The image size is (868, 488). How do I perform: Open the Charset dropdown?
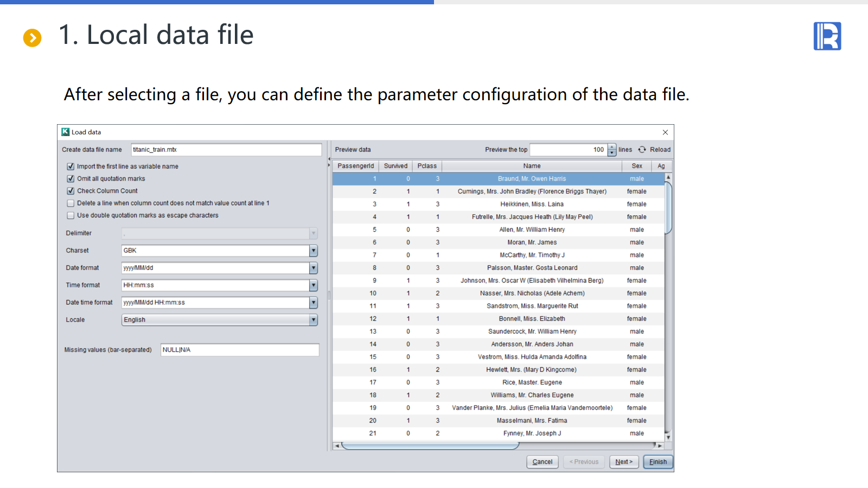click(x=313, y=251)
